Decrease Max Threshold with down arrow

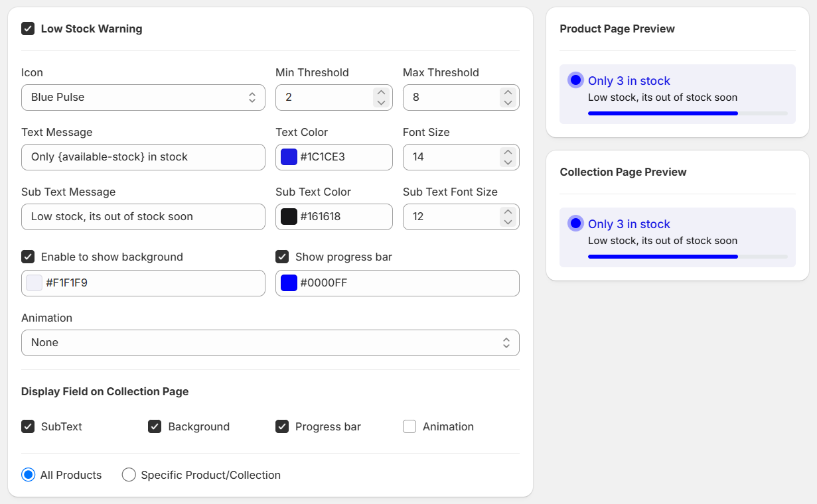coord(508,102)
